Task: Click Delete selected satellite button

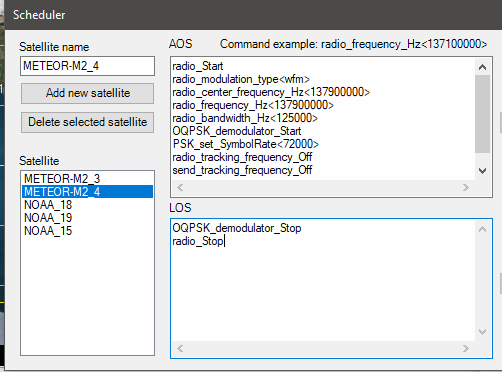Action: coord(87,122)
